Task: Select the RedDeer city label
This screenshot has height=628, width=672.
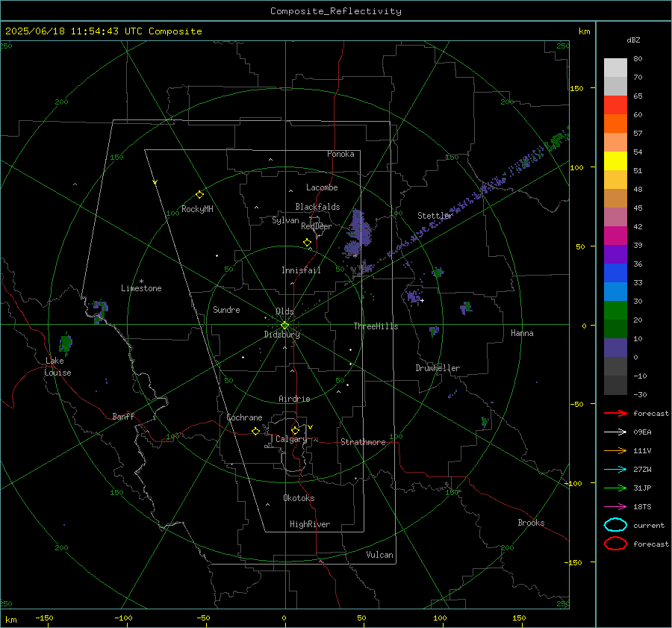Action: point(317,226)
